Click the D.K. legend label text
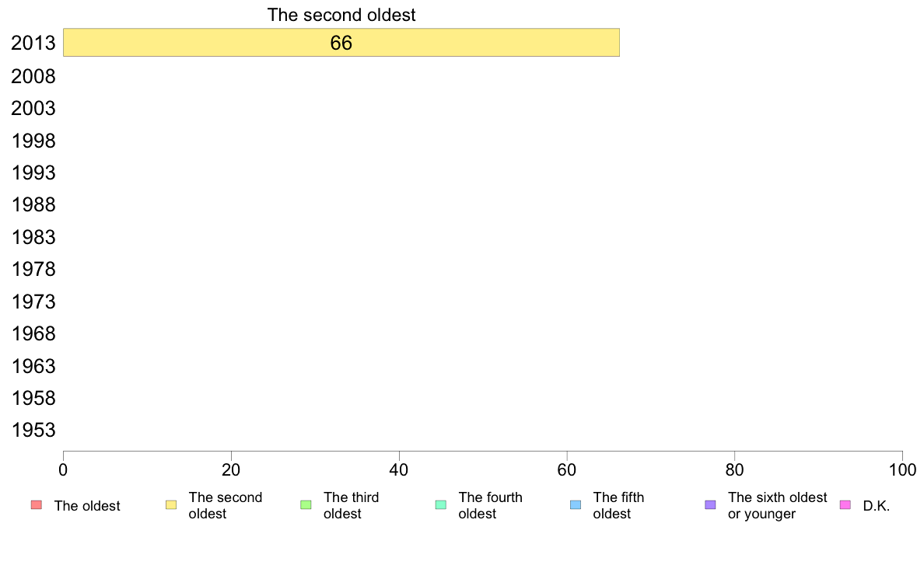This screenshot has width=924, height=572. click(x=877, y=506)
